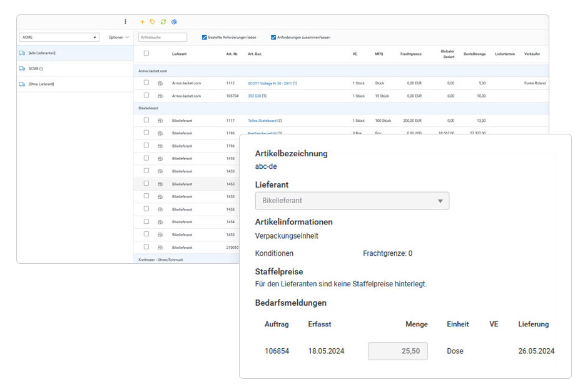
Task: Select ACME (!) in the supplier list
Action: 36,68
